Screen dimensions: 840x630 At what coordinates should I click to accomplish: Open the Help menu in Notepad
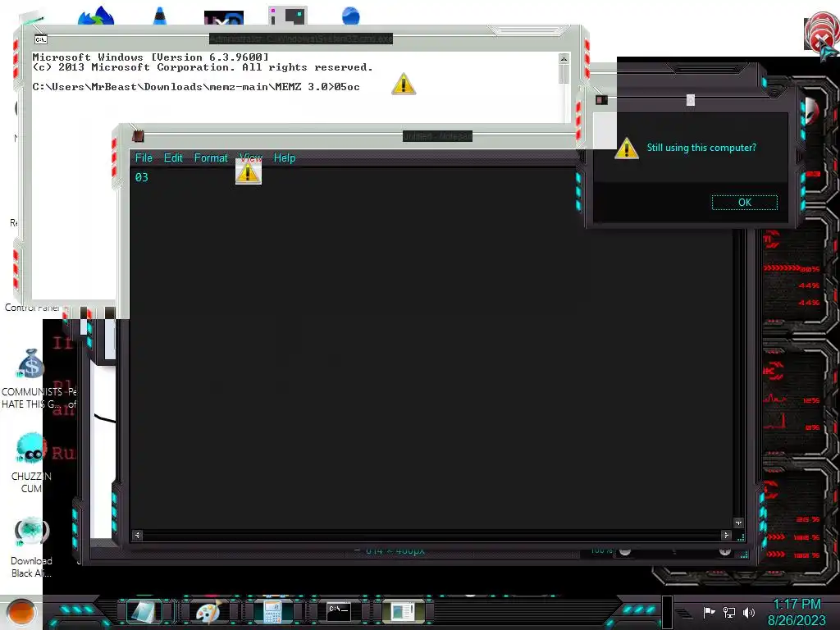(285, 158)
